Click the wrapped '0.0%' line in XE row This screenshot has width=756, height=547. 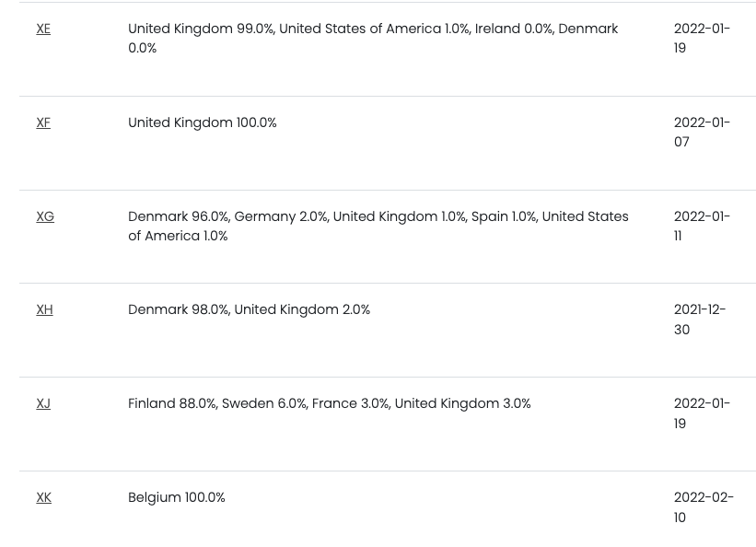(142, 48)
